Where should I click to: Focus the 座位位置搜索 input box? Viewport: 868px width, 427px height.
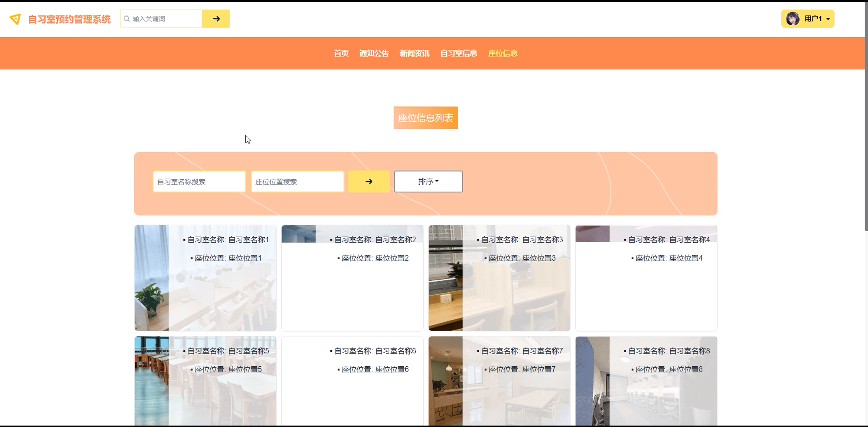pos(297,182)
